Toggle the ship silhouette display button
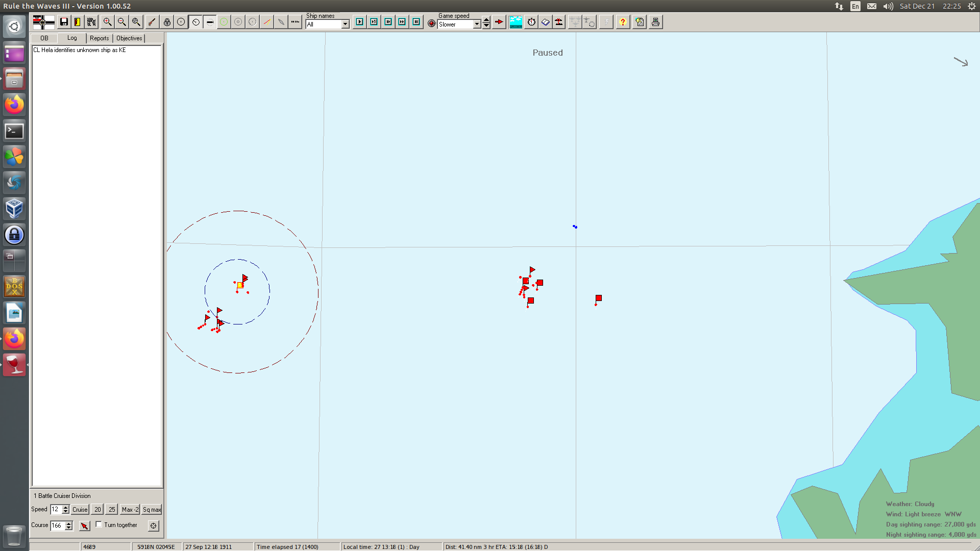This screenshot has height=551, width=980. [210, 22]
